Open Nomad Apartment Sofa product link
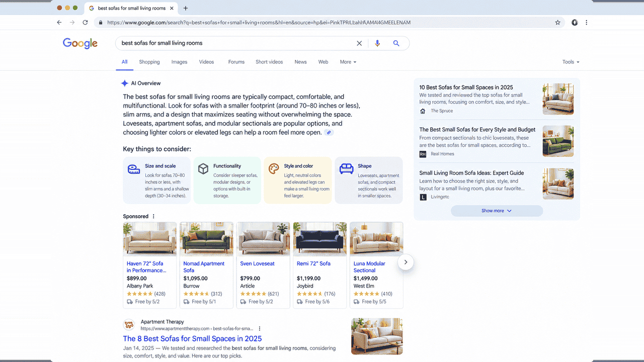Viewport: 644px width, 362px height. tap(204, 267)
